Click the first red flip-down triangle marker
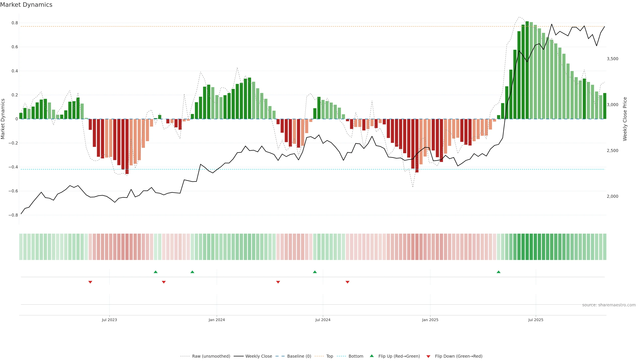This screenshot has width=644, height=362. (90, 282)
